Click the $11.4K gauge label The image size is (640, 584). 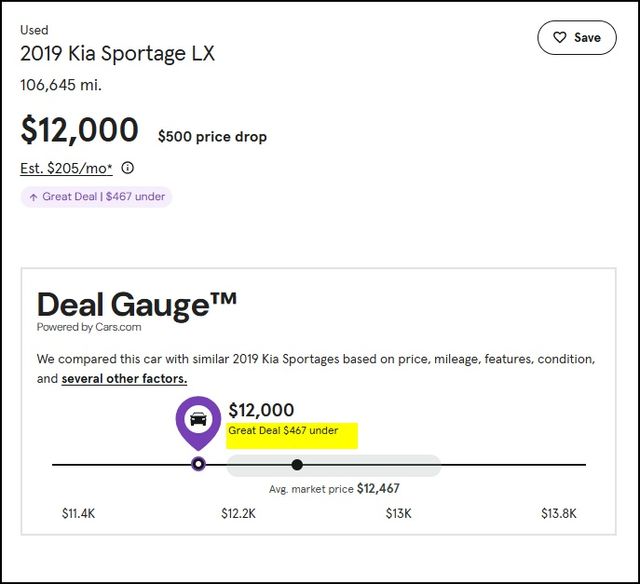pos(78,513)
